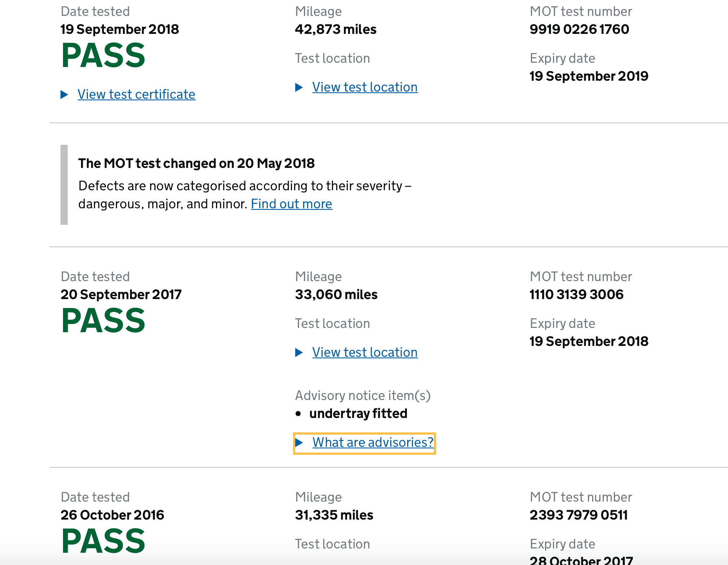Follow the Find out more link

tap(291, 204)
